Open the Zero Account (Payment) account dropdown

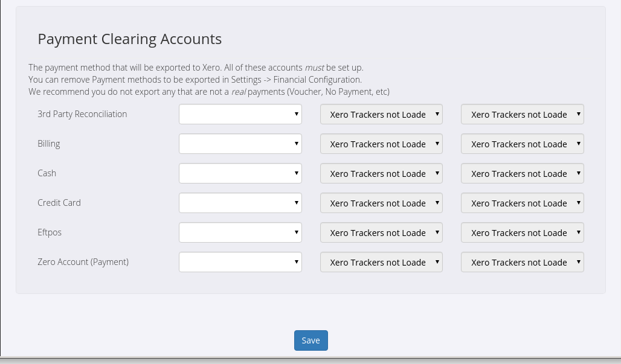240,262
